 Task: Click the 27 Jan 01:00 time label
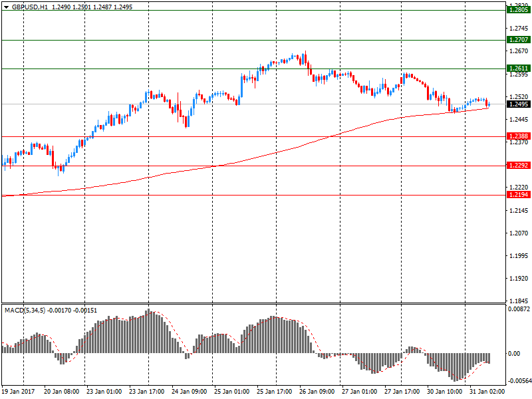359,391
